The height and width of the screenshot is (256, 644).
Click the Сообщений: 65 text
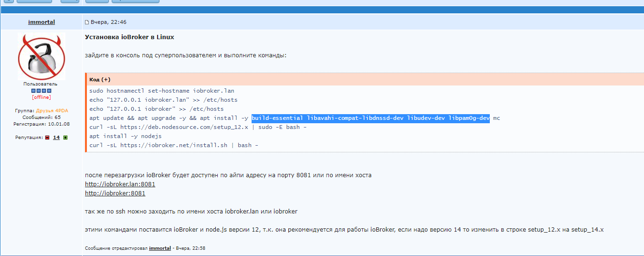pos(41,117)
